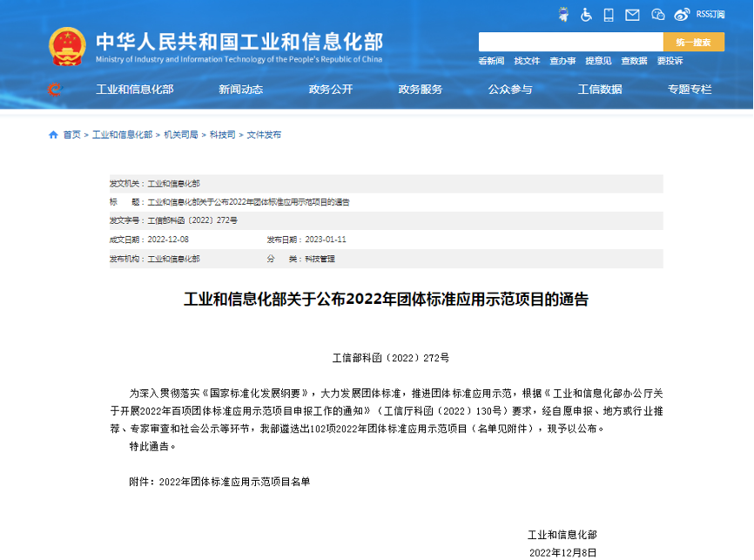Open the 政务服务 nav menu
Screen dimensions: 754x560
point(421,90)
